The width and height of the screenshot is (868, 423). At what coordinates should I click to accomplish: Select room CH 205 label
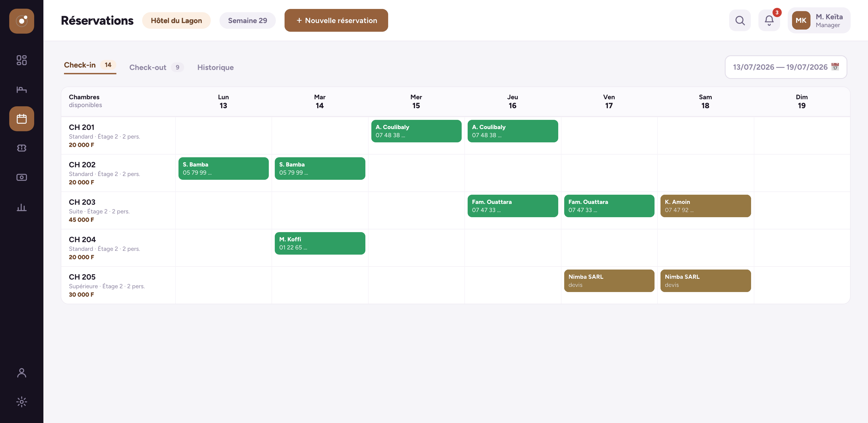tap(82, 277)
